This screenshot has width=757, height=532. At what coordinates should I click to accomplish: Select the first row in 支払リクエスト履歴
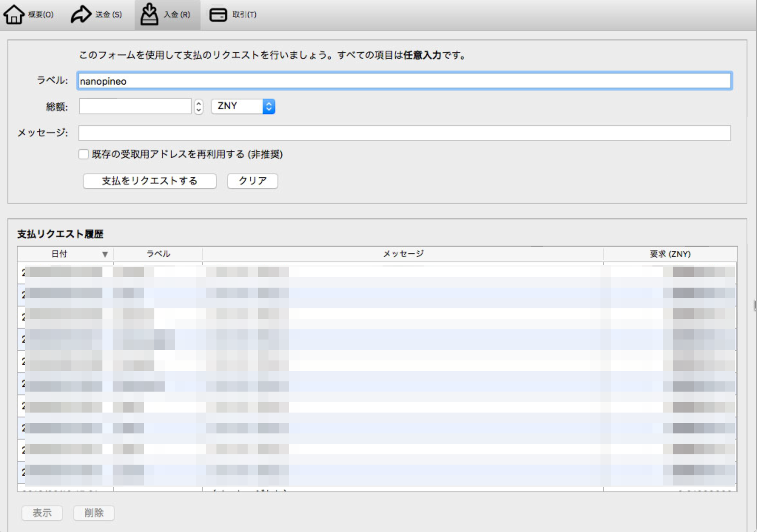(259, 272)
